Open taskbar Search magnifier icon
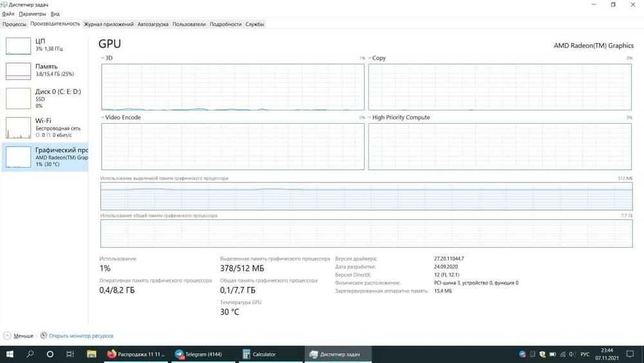Screen dimensions: 644x363 click(30, 354)
